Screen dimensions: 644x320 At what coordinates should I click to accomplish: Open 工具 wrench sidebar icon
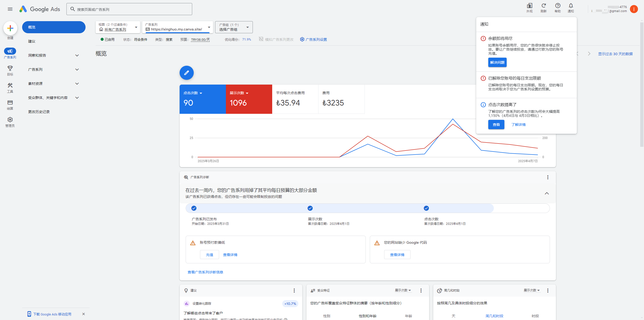(x=10, y=85)
